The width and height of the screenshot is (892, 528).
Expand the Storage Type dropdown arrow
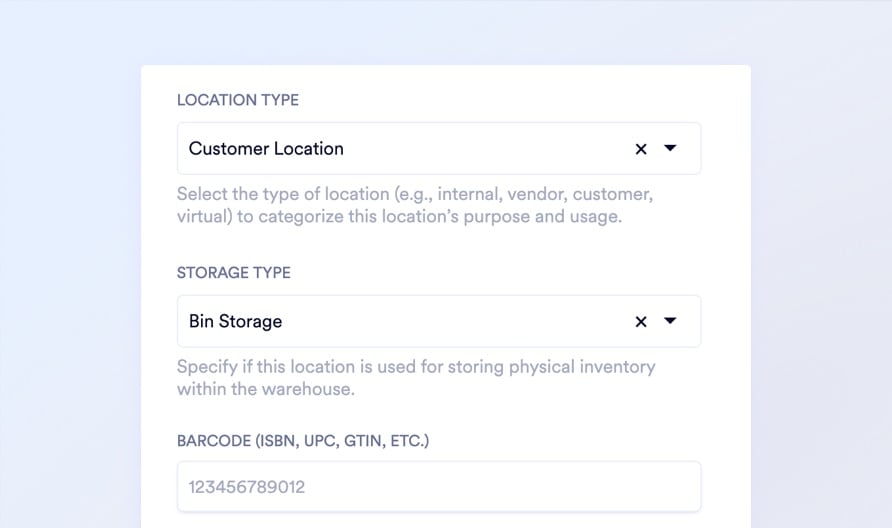point(670,321)
